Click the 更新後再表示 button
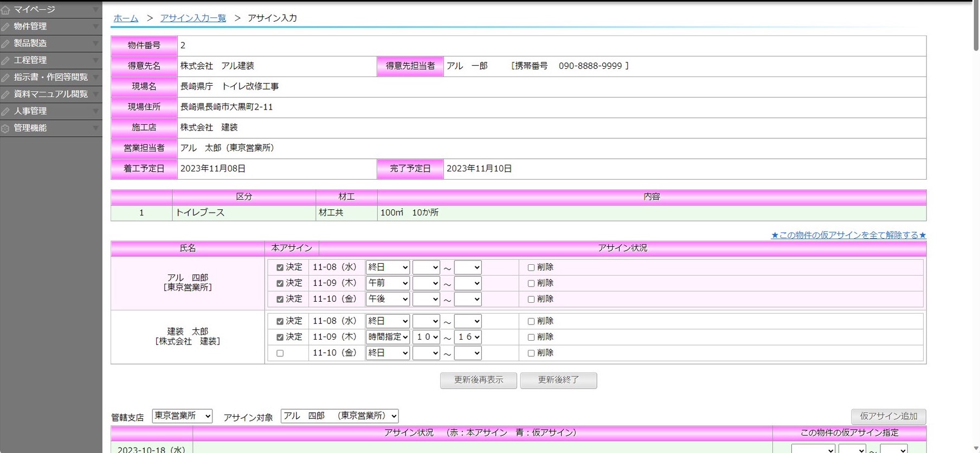The width and height of the screenshot is (980, 453). point(479,380)
